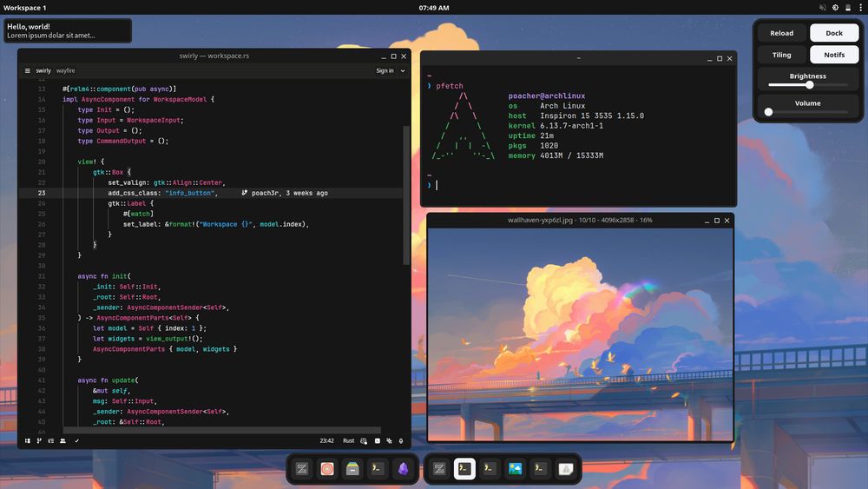Click the horizontal scrollbar below the code
868x489 pixels.
[x=221, y=430]
